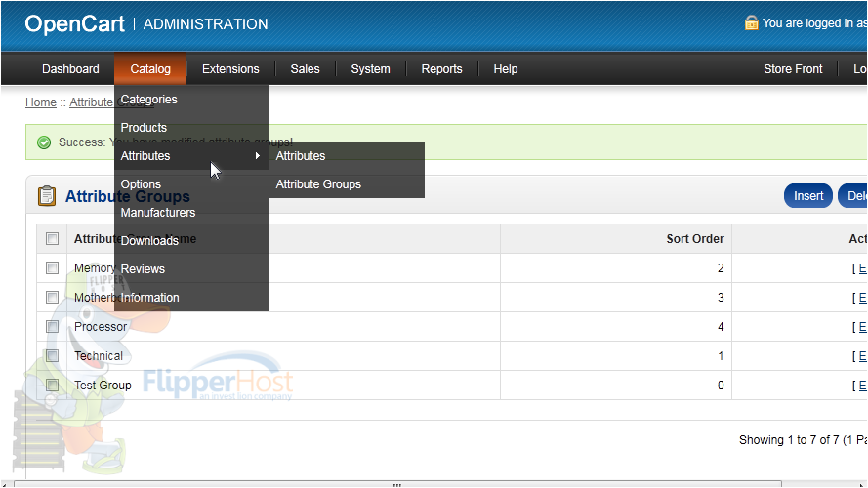
Task: Click the sort order value 4
Action: tap(721, 326)
